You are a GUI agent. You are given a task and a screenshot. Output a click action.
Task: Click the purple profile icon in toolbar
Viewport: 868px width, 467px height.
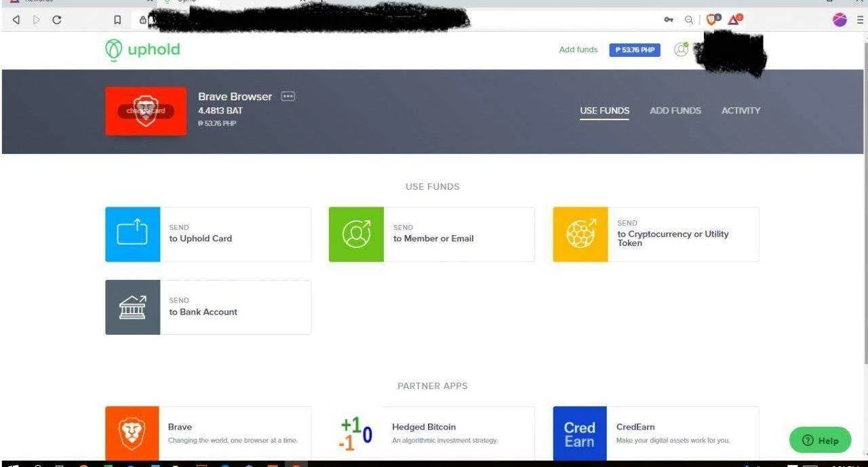840,20
